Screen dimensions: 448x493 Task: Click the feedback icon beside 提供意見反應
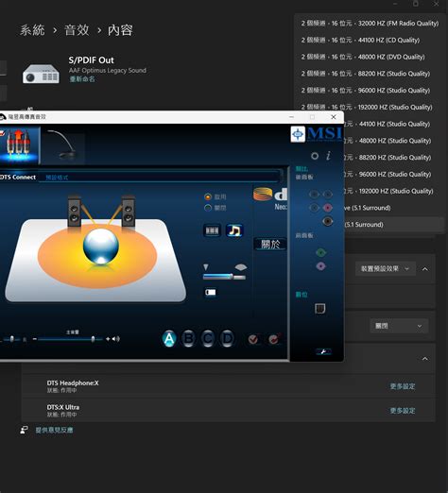click(x=24, y=430)
